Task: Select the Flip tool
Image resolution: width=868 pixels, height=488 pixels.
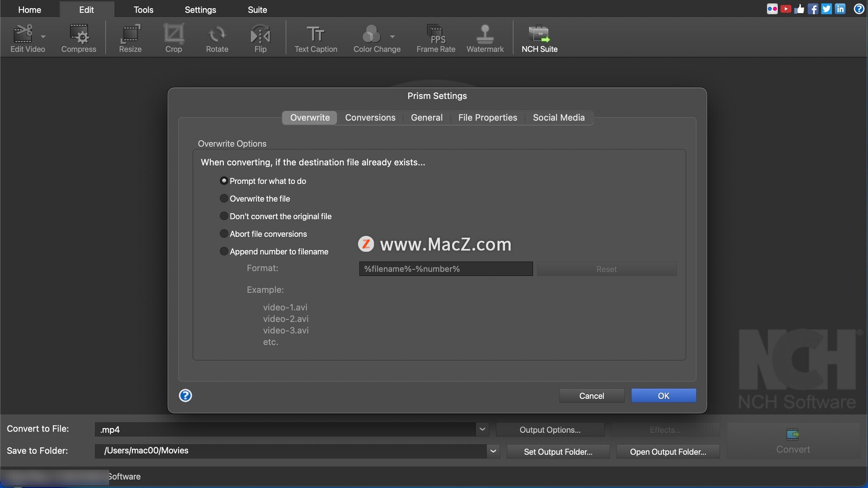Action: point(260,38)
